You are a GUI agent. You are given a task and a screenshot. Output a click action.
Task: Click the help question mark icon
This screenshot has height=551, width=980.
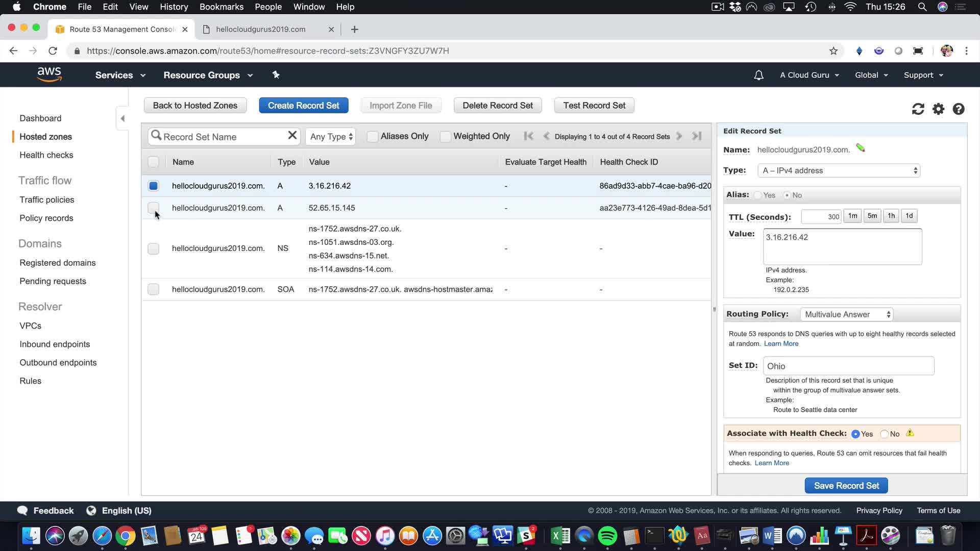958,109
